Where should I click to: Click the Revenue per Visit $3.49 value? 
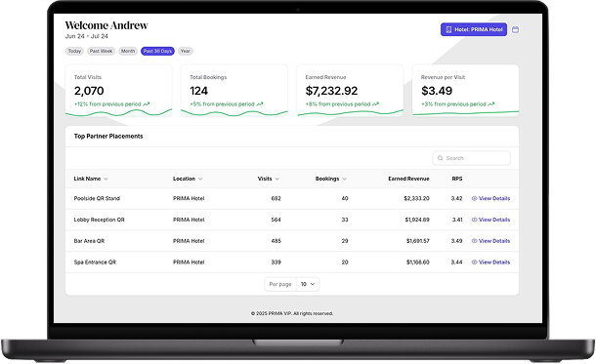pos(437,91)
